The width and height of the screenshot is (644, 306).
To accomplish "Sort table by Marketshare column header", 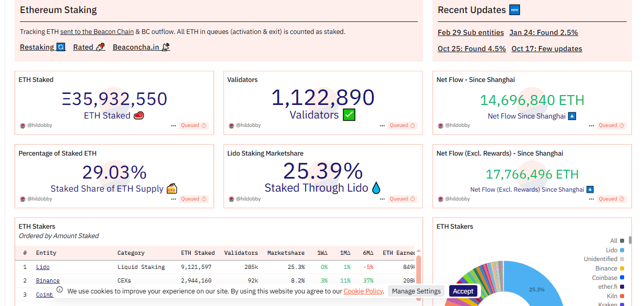I will coord(286,253).
